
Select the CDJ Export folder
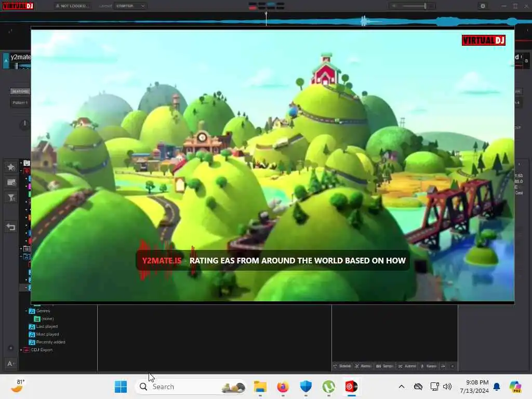[x=42, y=350]
